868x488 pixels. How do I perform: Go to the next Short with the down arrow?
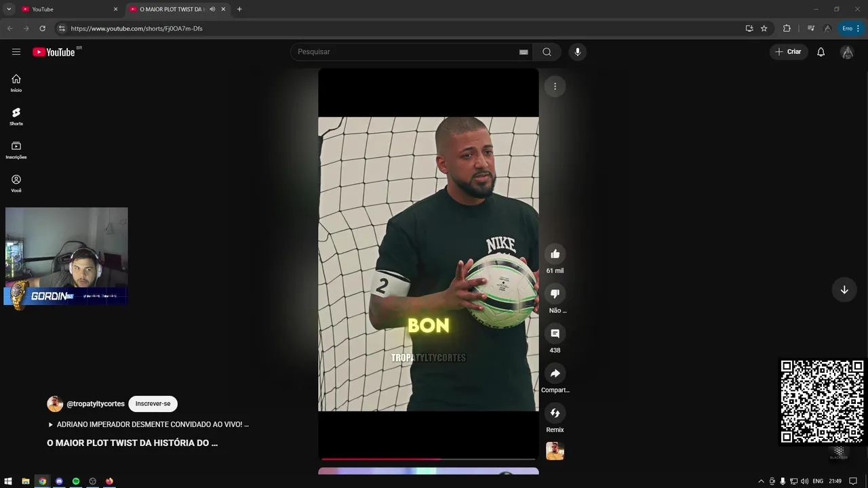tap(844, 289)
